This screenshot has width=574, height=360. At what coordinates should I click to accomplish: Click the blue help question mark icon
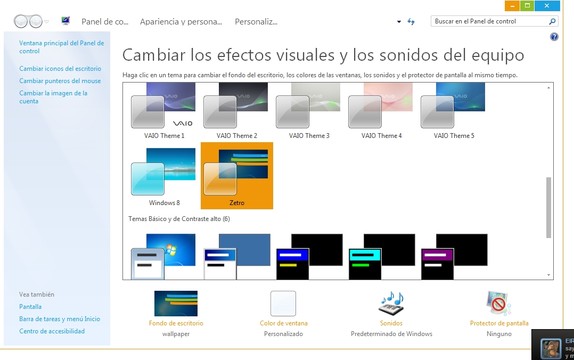pyautogui.click(x=554, y=37)
